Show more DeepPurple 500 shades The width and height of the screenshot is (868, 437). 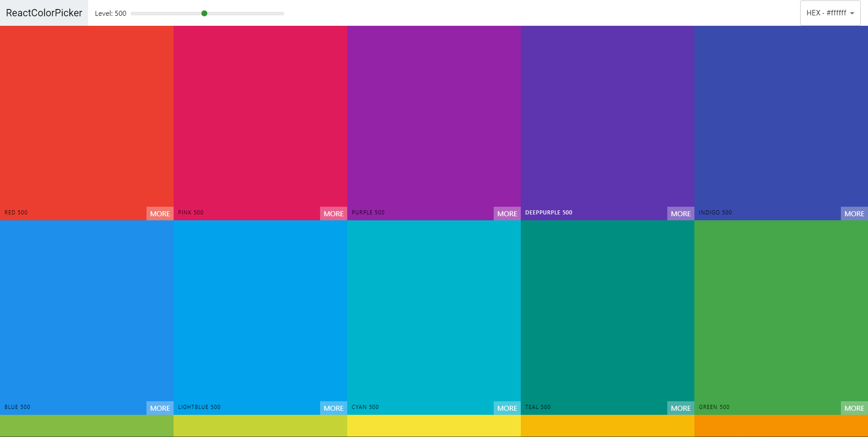pos(680,214)
